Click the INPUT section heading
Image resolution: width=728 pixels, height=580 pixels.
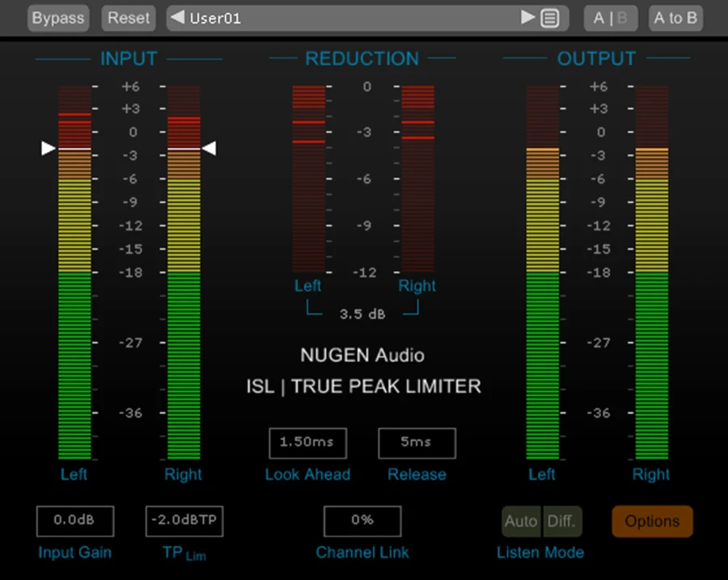click(129, 58)
